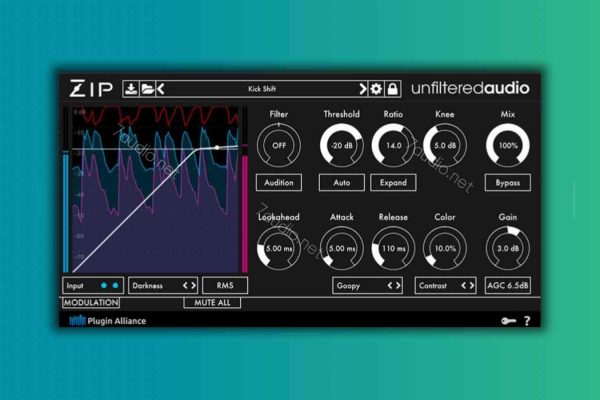The width and height of the screenshot is (600, 400).
Task: Click the threshold handle on transfer curve
Action: (217, 147)
